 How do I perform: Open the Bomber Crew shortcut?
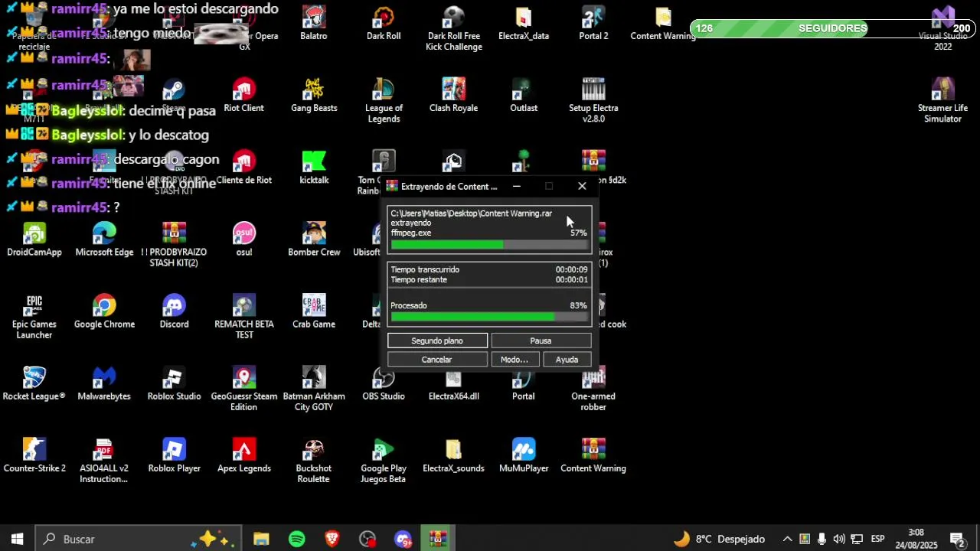tap(314, 239)
